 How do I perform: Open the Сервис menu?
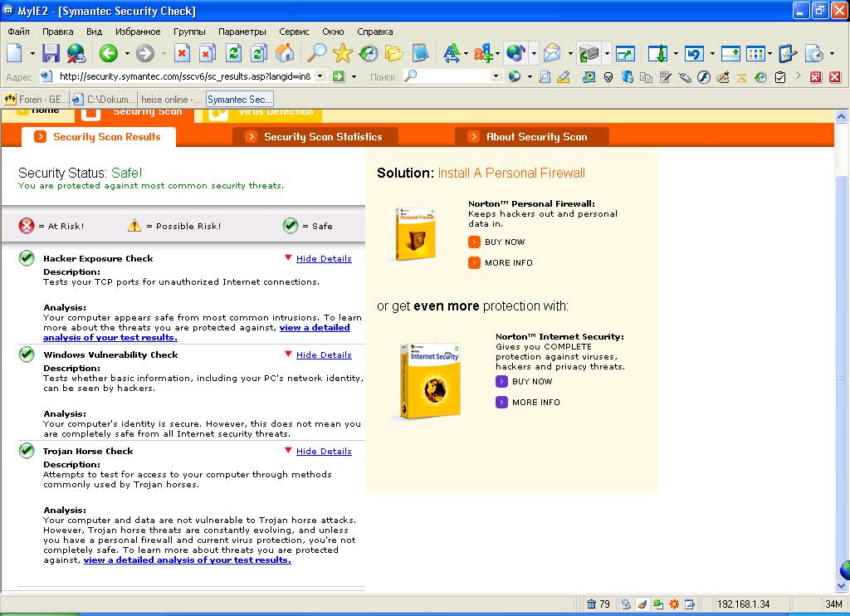coord(294,32)
